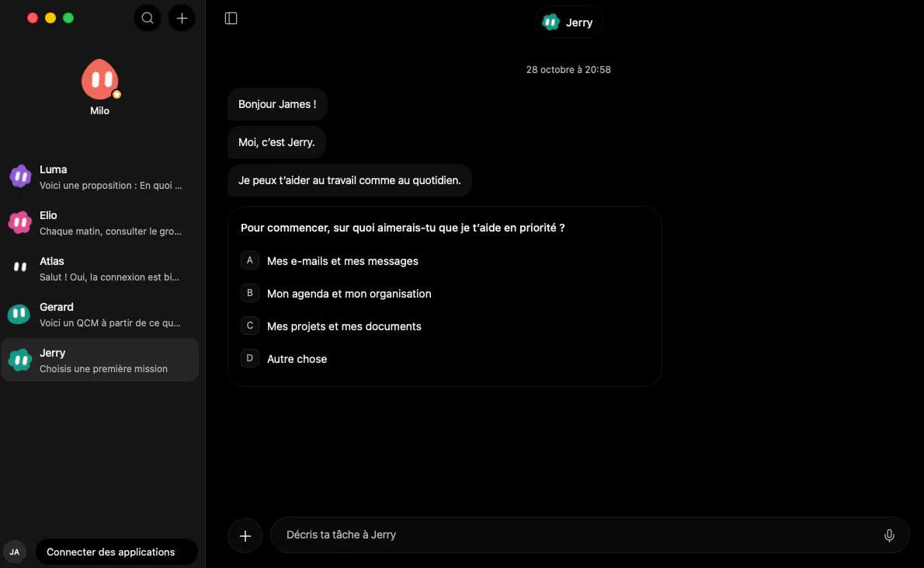Click Jerry's avatar in the sidebar list
The width and height of the screenshot is (924, 568).
pyautogui.click(x=20, y=360)
